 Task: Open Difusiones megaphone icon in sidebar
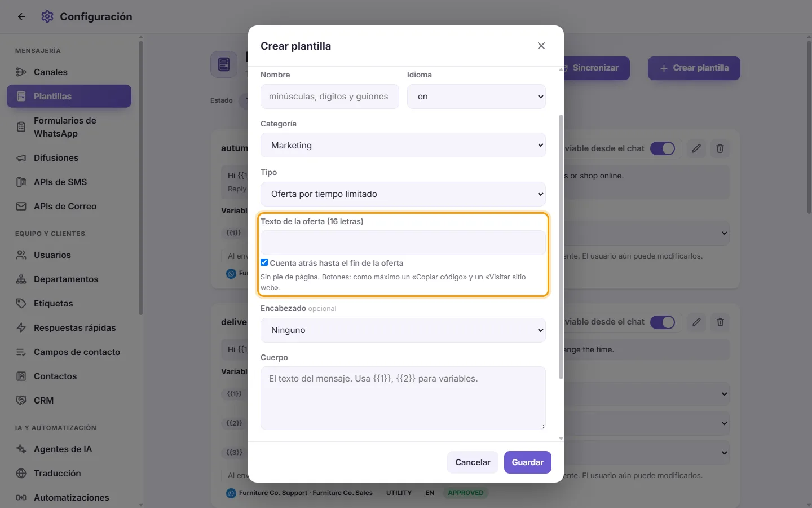point(21,158)
